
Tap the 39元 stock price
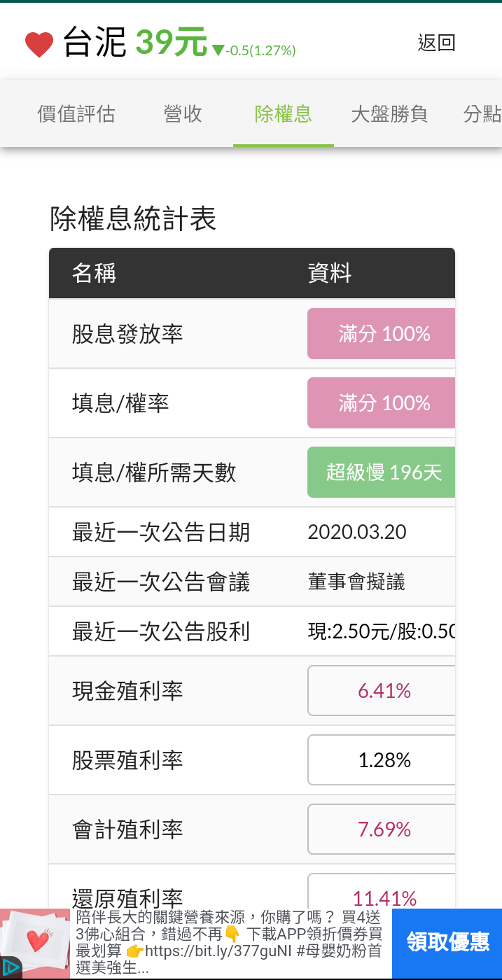172,42
